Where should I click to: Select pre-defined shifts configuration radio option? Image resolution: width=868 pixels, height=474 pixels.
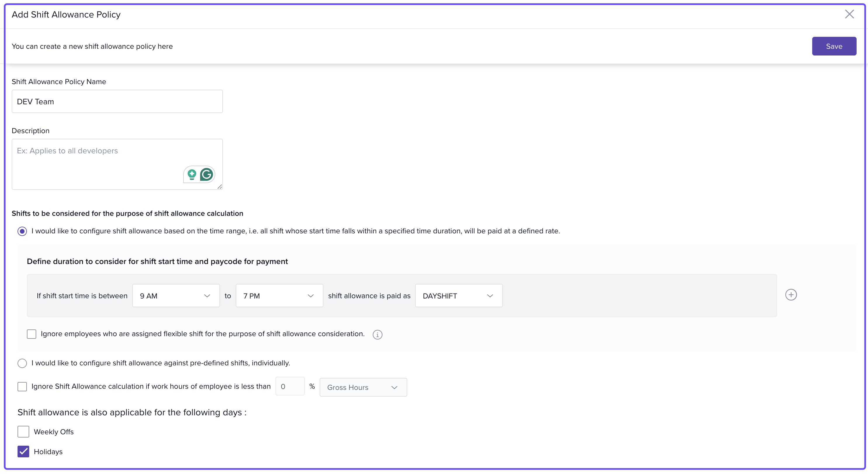pyautogui.click(x=22, y=363)
